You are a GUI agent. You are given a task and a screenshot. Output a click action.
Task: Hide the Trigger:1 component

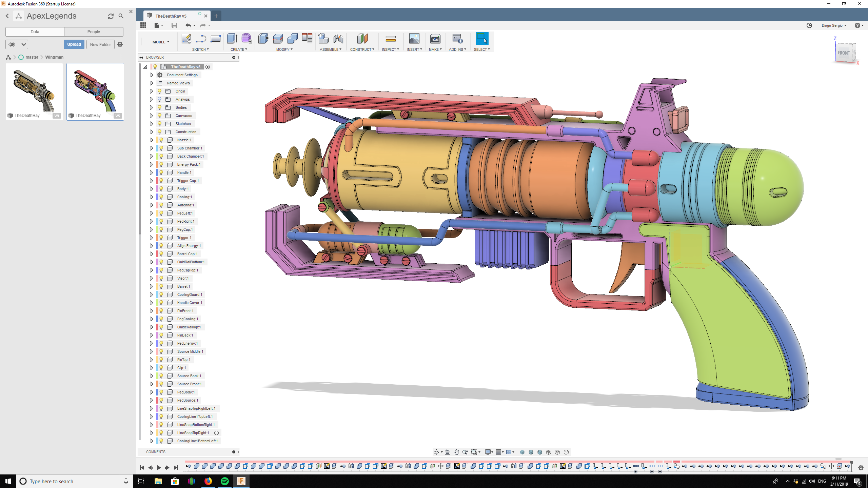161,238
